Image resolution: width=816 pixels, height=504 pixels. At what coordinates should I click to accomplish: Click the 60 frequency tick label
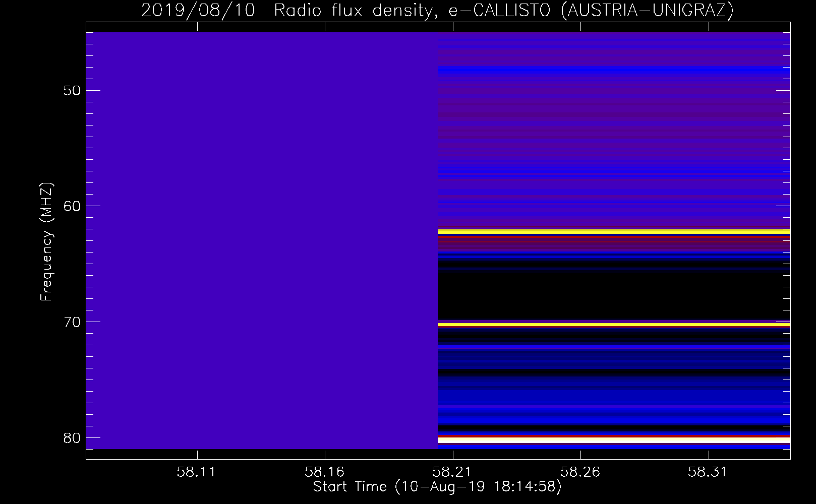[73, 206]
